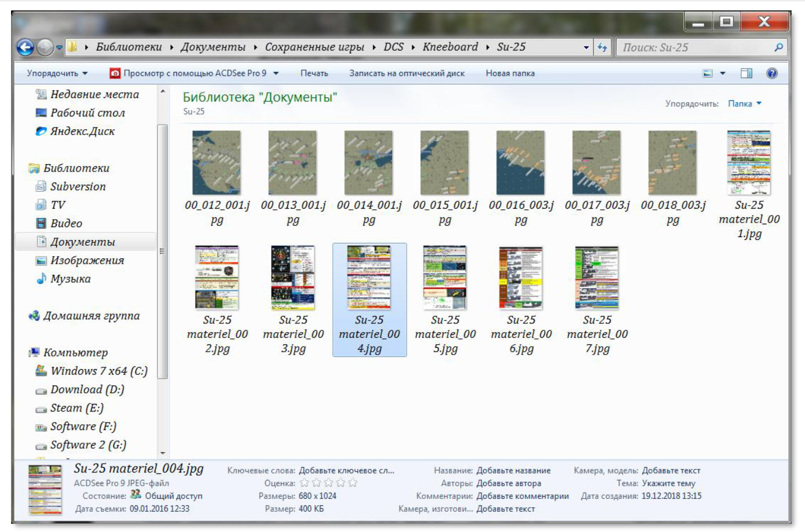805x532 pixels.
Task: Click the search magnifier icon
Action: pos(778,48)
